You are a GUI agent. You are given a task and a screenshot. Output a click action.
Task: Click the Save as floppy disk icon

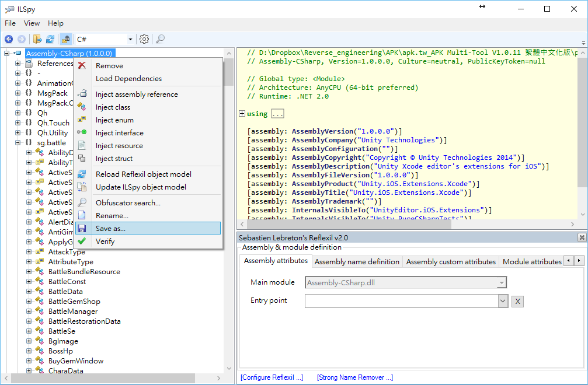82,229
